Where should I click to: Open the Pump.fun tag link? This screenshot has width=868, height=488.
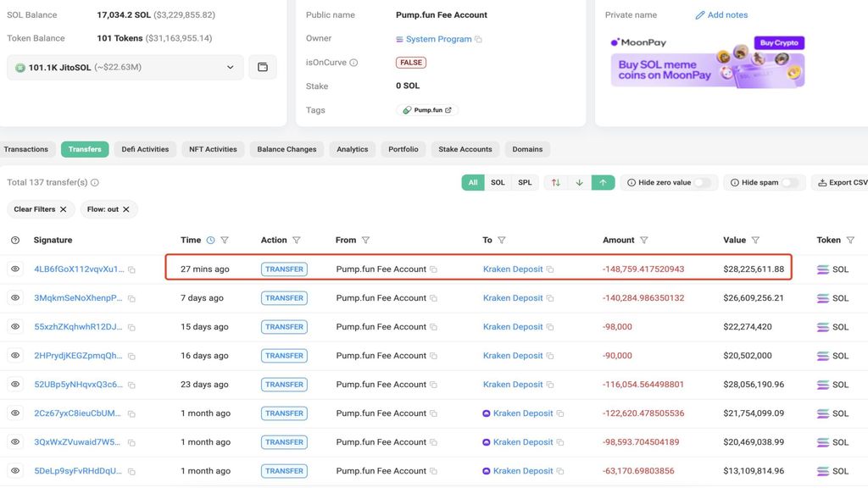[x=427, y=110]
